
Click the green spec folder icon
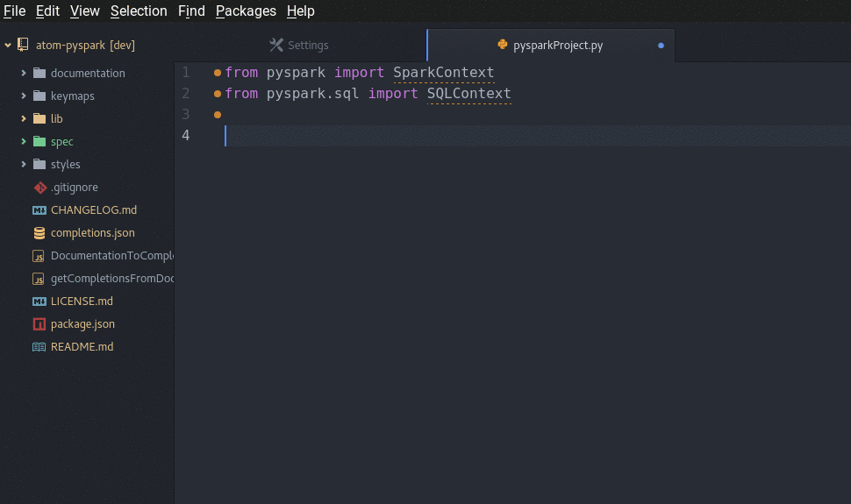(x=39, y=141)
